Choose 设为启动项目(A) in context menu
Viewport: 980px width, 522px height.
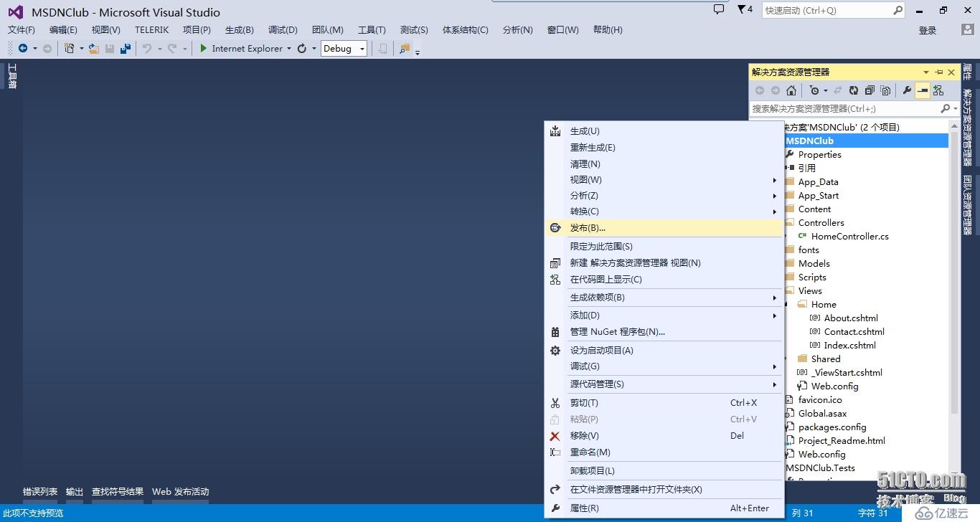(x=664, y=350)
